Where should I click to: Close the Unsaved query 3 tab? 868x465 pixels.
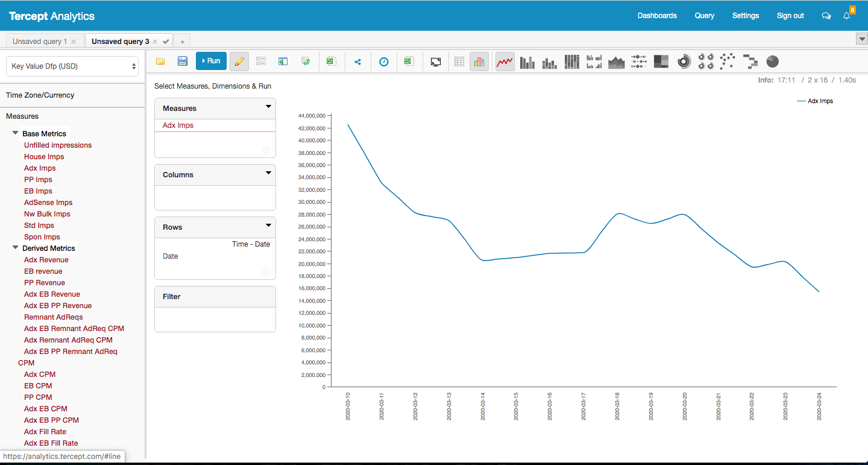(155, 42)
